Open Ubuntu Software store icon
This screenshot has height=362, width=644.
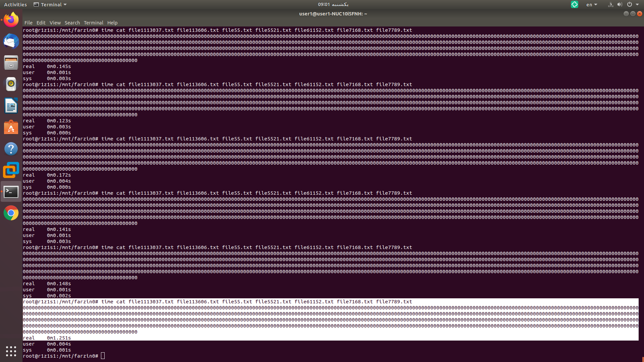click(x=11, y=127)
